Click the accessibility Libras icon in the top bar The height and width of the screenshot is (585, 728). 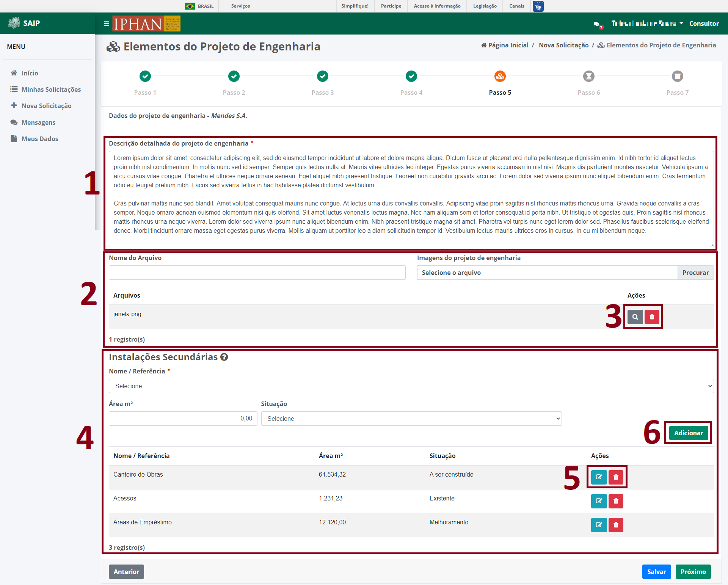538,6
